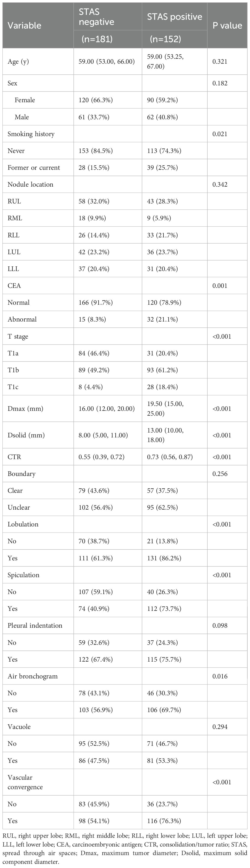Select the T stage row label
Viewport: 250px width, 868px height.
click(18, 336)
